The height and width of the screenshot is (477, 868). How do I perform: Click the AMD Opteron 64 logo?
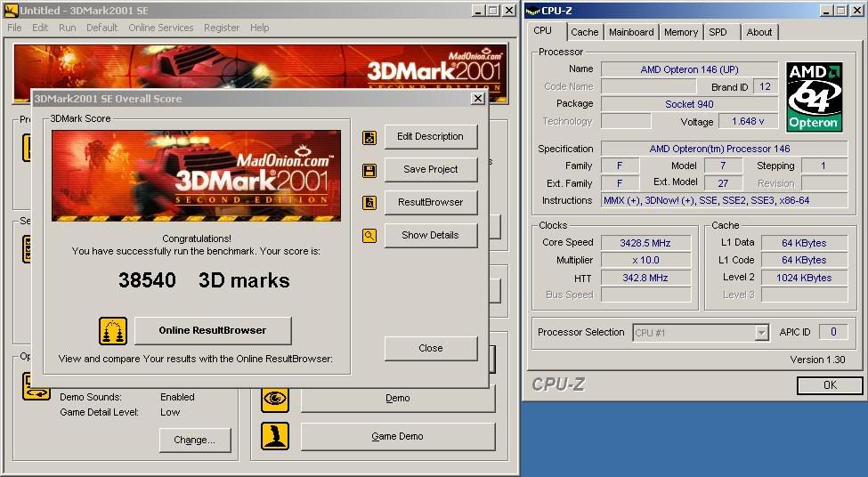coord(815,97)
